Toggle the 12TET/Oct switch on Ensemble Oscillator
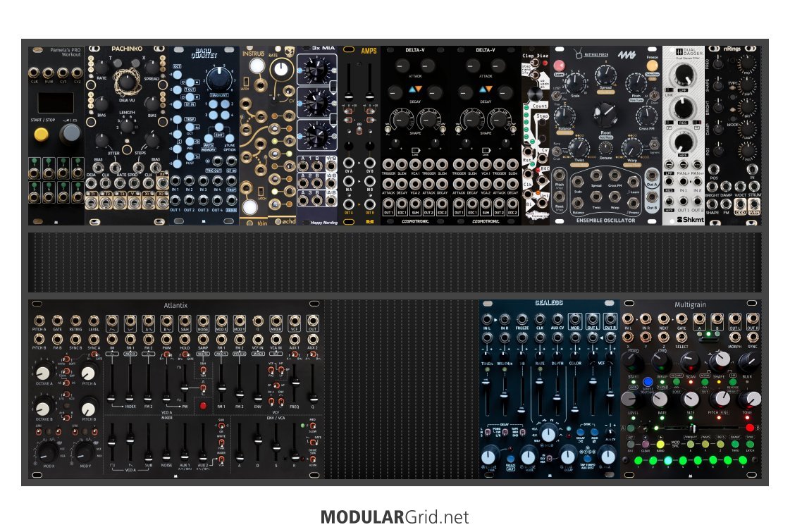The width and height of the screenshot is (790, 532). click(x=557, y=94)
